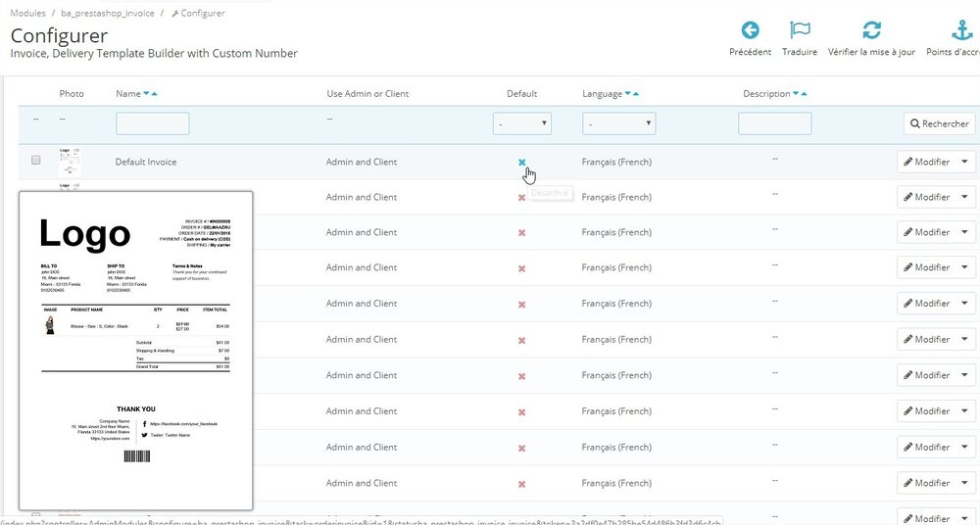Click 'Admin and Client' in the Default Invoice row
Image resolution: width=980 pixels, height=525 pixels.
(362, 162)
